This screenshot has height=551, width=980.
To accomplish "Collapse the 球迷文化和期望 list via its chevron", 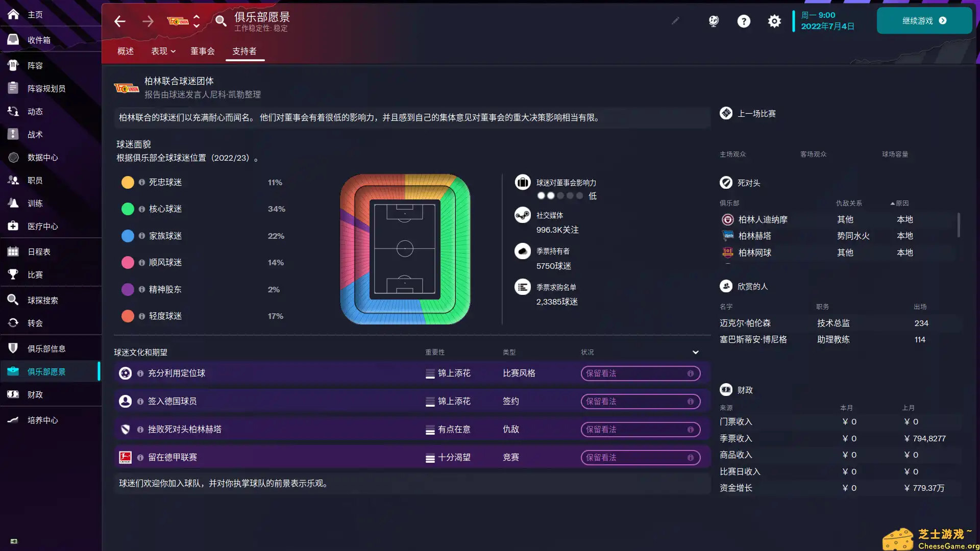I will click(x=695, y=352).
